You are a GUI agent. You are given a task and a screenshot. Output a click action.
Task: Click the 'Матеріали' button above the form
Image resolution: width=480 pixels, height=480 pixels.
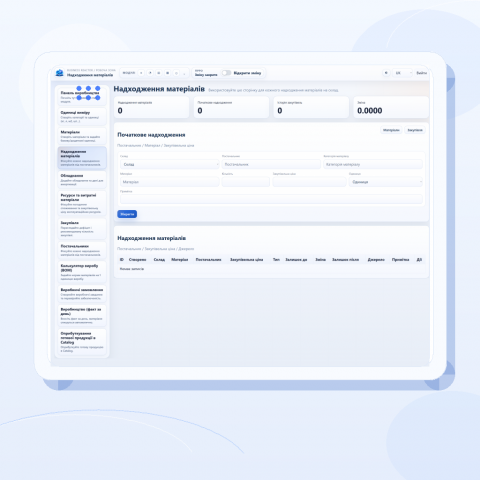pyautogui.click(x=391, y=130)
